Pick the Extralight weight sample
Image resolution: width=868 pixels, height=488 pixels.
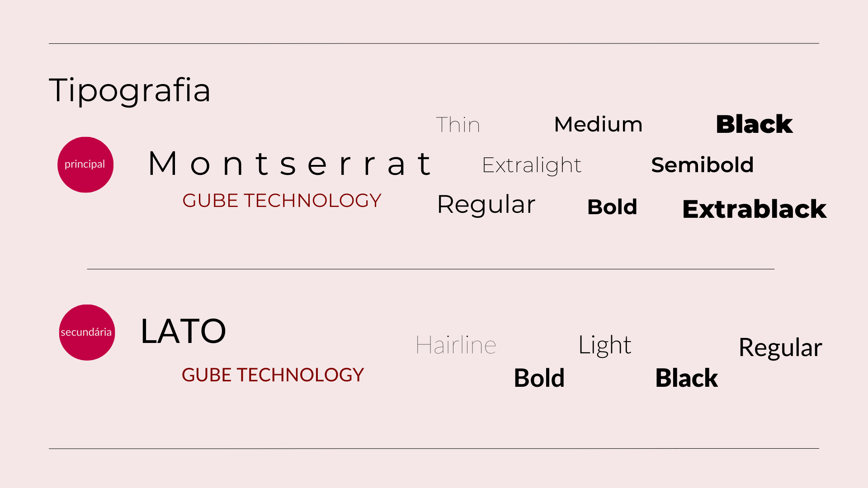tap(532, 165)
